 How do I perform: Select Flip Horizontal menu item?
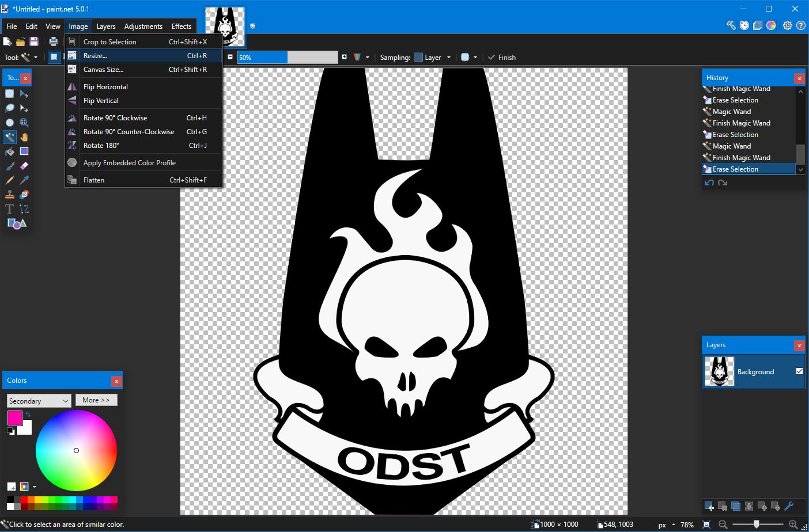tap(143, 87)
